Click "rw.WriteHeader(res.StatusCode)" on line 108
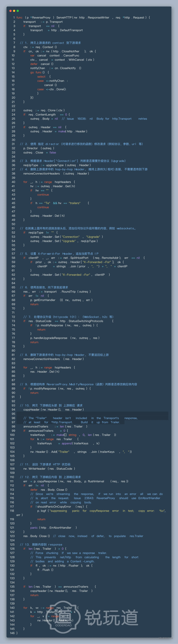The image size is (178, 644). pos(49,469)
